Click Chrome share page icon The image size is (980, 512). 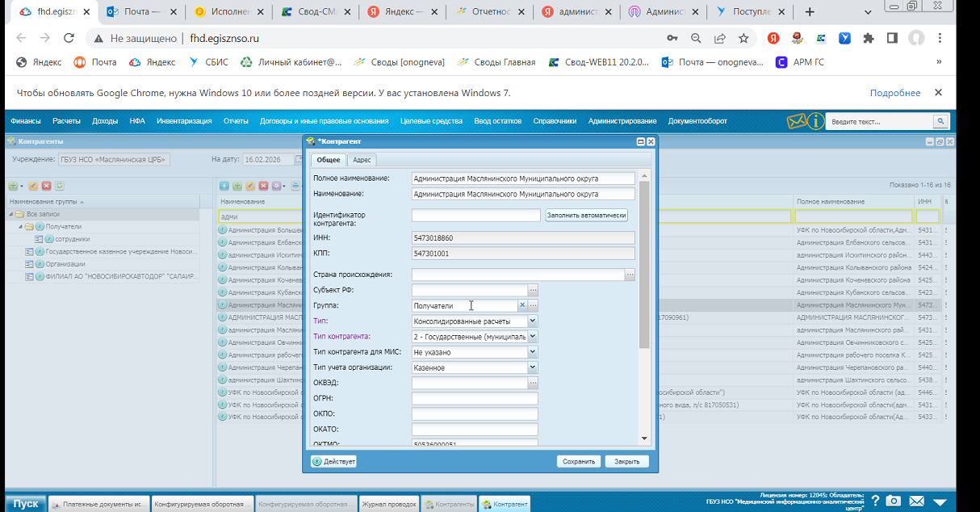(x=719, y=38)
